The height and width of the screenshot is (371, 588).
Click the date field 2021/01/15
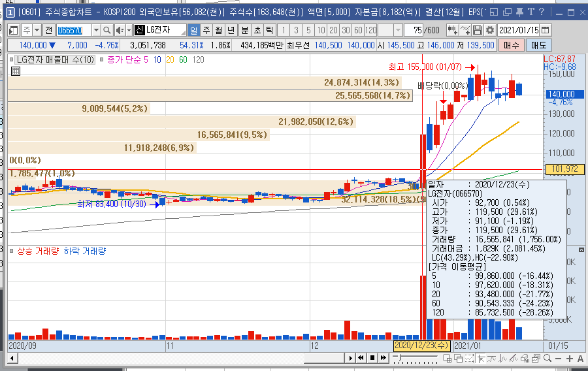click(x=519, y=30)
